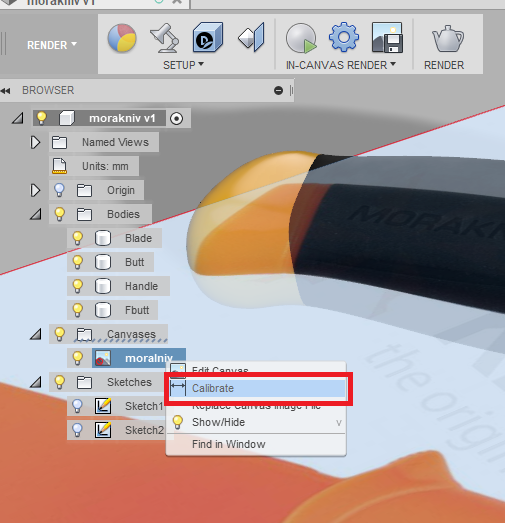Click the Fbutt body cylinder icon

click(103, 310)
